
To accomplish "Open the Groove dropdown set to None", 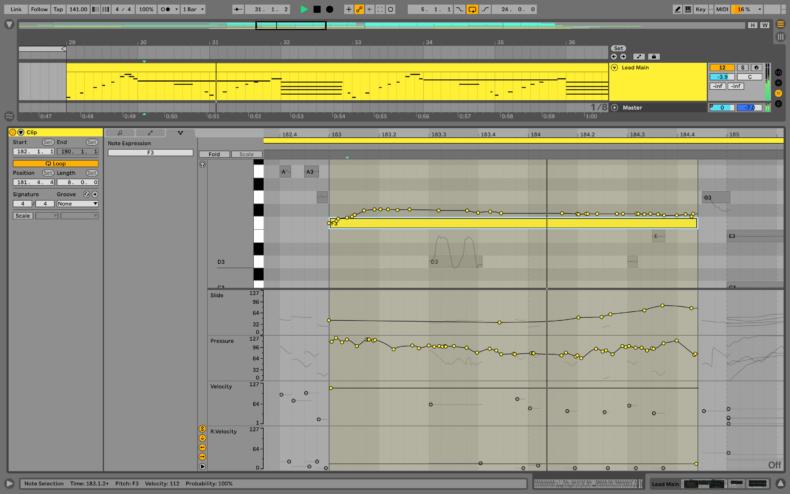I will pyautogui.click(x=77, y=203).
